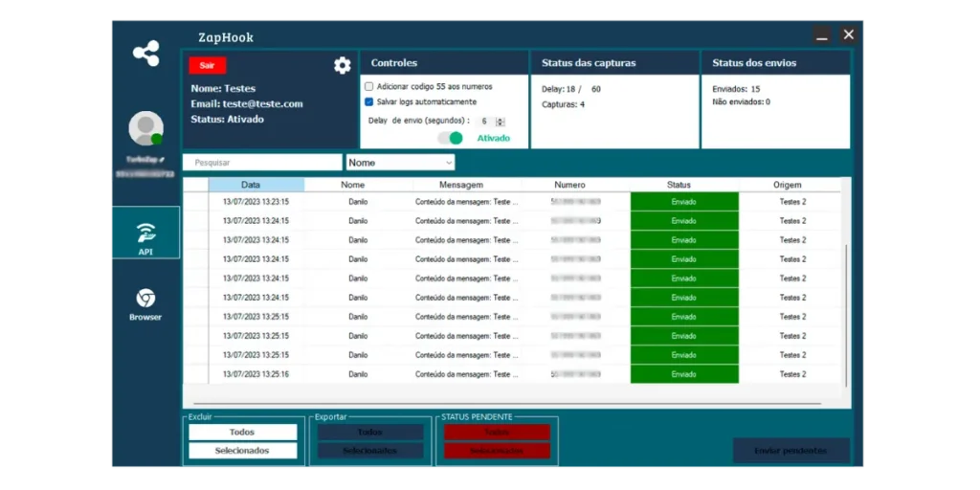Click Excluir Selecionados button
Viewport: 980px width, 490px height.
pyautogui.click(x=242, y=451)
